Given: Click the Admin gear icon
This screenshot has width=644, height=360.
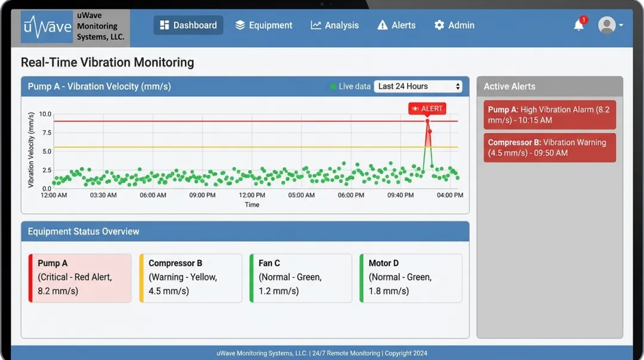Looking at the screenshot, I should click(439, 25).
